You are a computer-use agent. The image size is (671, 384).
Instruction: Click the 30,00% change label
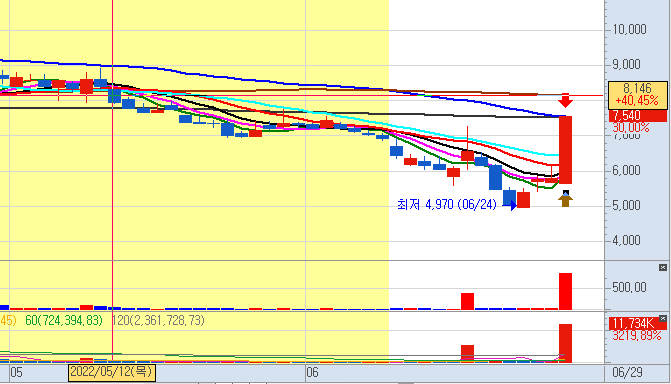tap(630, 128)
